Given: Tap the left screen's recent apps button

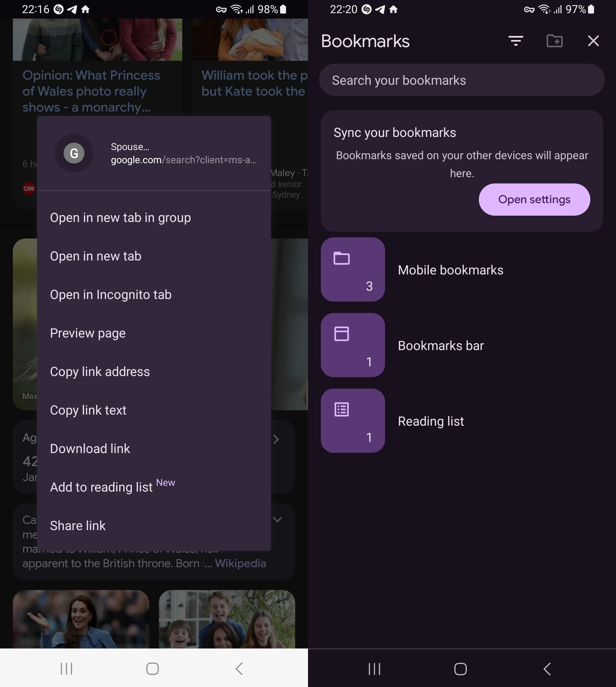Looking at the screenshot, I should tap(66, 668).
